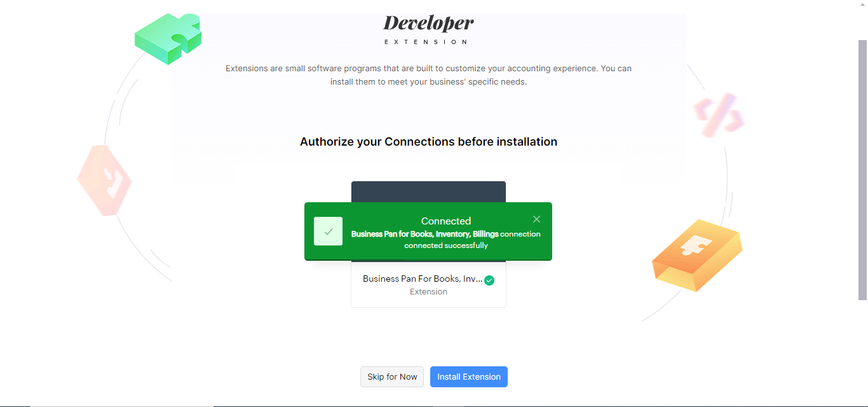Viewport: 868px width, 407px height.
Task: Click the success check icon in notification
Action: pos(328,231)
